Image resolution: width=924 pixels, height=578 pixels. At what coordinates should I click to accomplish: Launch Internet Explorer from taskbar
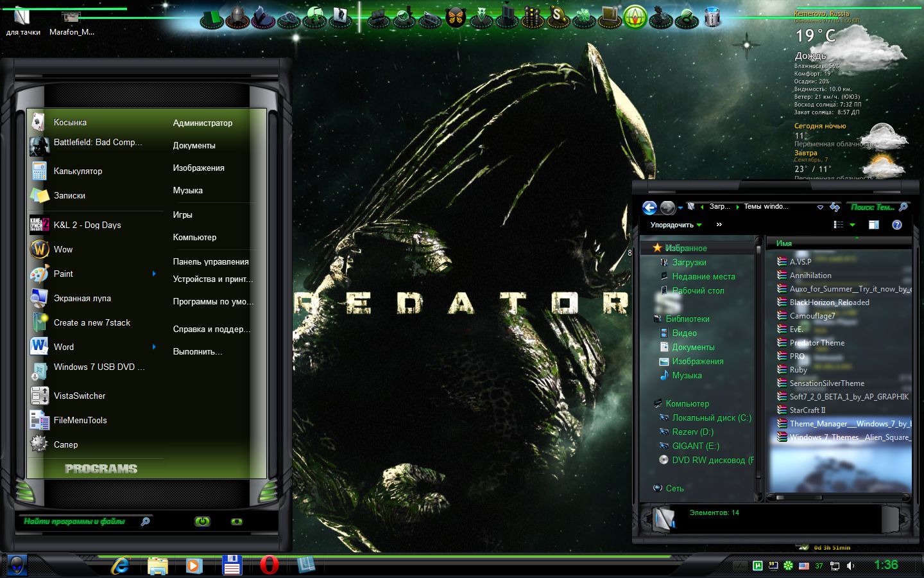(120, 566)
